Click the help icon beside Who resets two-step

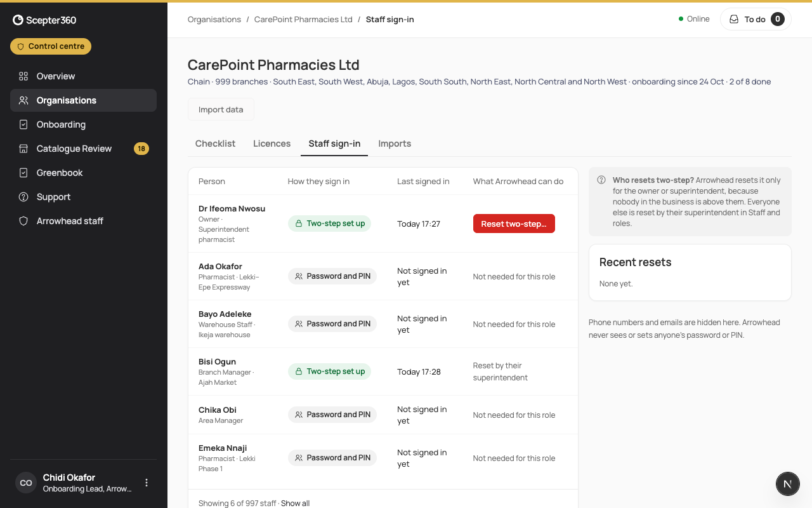(601, 180)
